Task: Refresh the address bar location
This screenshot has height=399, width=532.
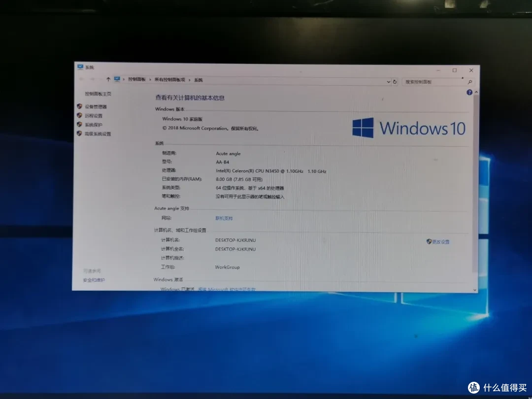Action: [395, 82]
